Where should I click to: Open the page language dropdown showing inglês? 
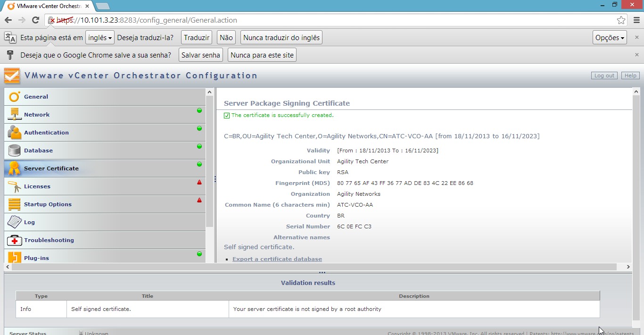click(x=99, y=38)
